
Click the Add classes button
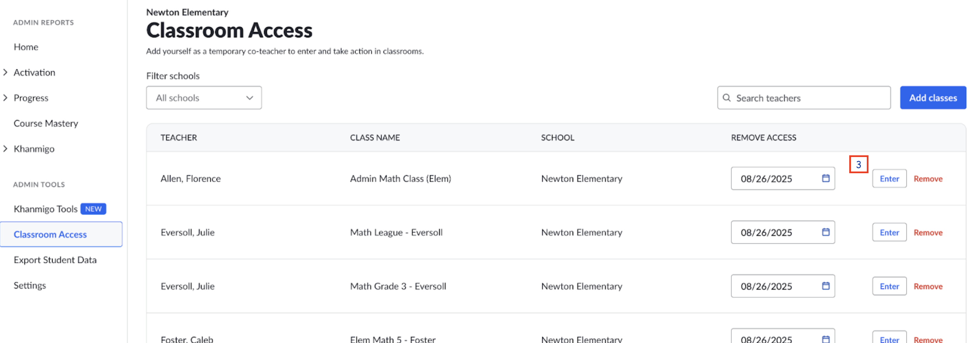click(933, 97)
